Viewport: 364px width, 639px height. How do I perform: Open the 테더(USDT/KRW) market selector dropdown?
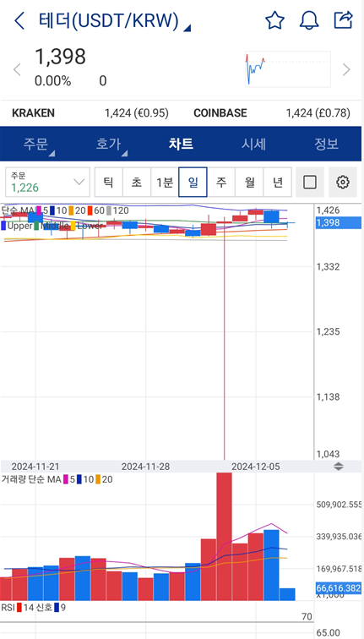click(115, 20)
